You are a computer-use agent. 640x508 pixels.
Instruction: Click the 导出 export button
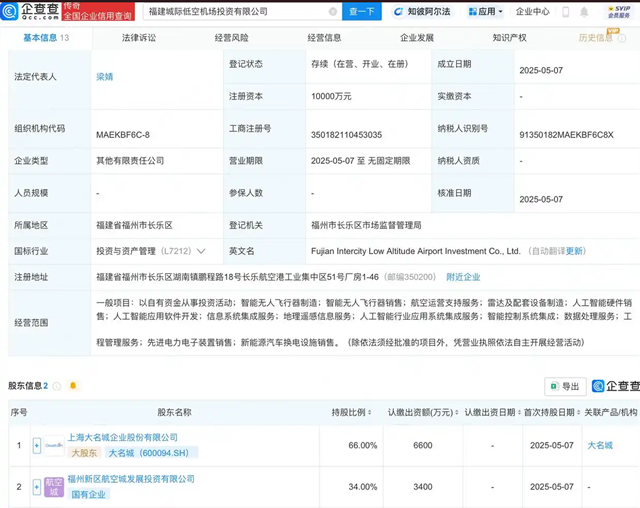(565, 386)
